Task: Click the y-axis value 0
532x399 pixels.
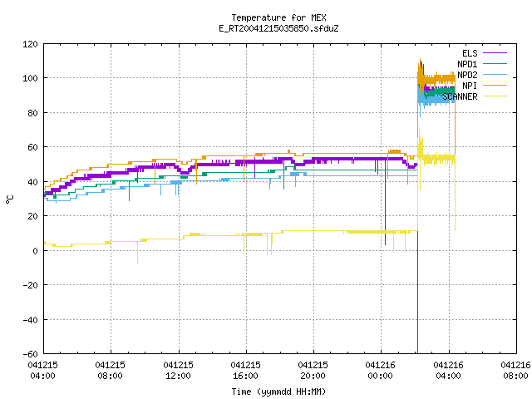Action: [35, 251]
